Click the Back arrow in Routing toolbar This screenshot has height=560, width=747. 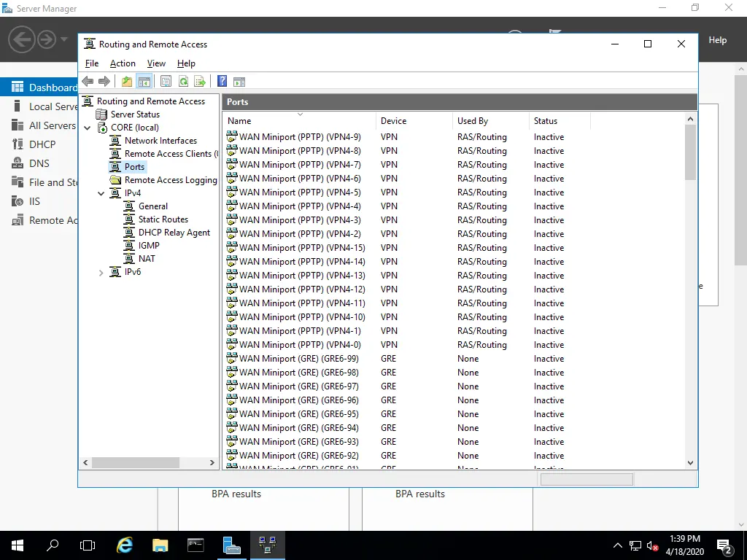tap(88, 82)
